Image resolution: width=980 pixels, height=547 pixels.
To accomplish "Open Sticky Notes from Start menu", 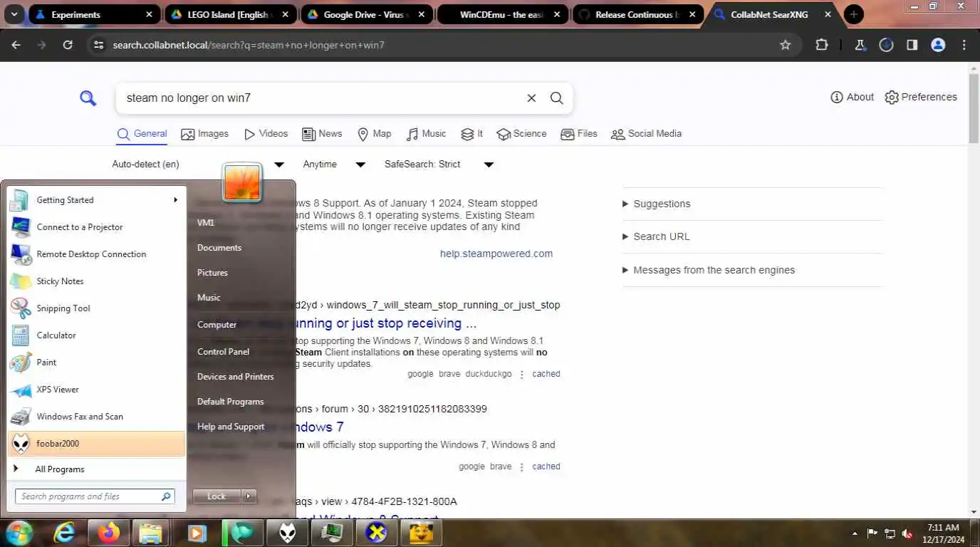I will [96, 281].
